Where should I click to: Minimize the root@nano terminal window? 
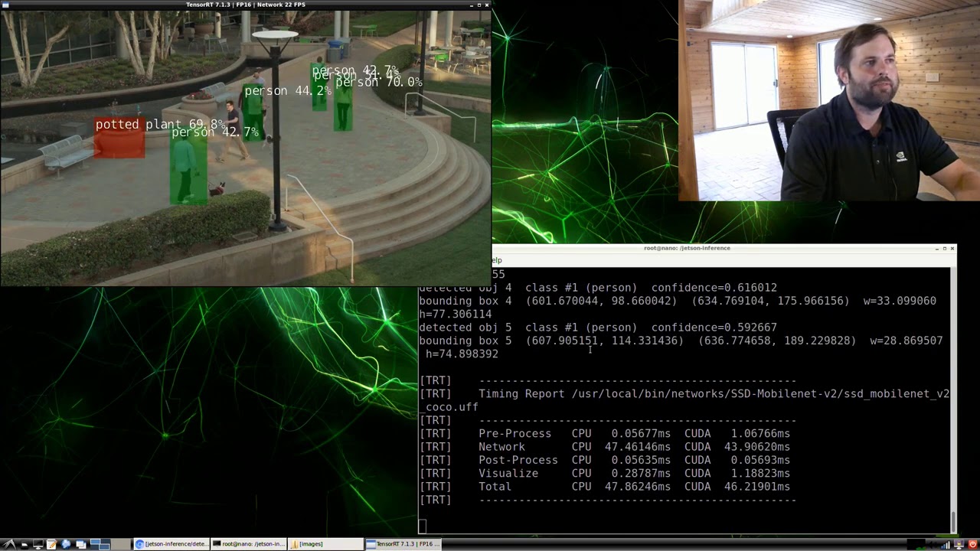click(937, 248)
